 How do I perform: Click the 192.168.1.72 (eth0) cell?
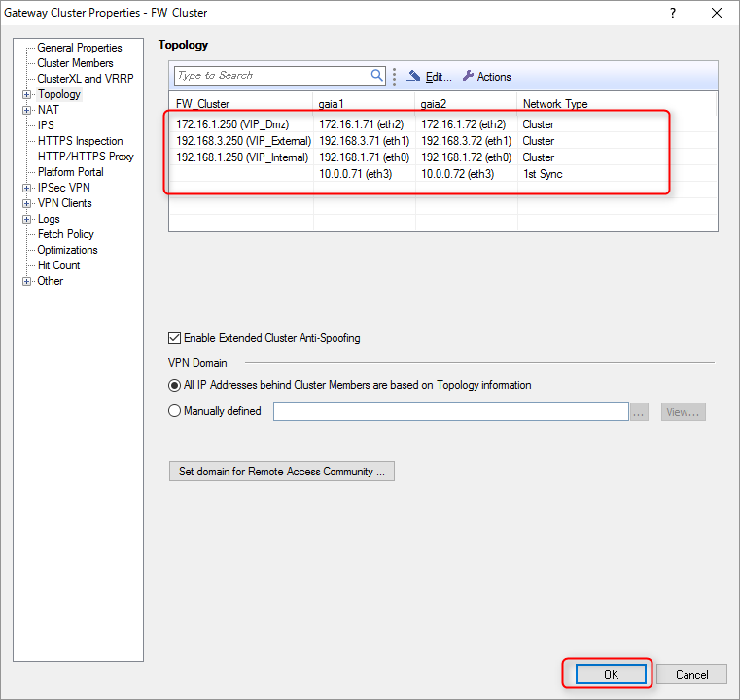[467, 157]
